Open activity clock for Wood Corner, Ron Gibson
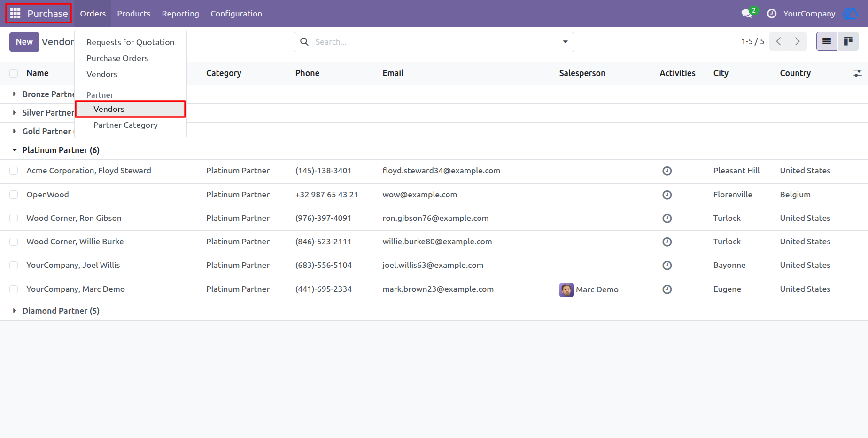This screenshot has width=868, height=438. click(x=667, y=219)
